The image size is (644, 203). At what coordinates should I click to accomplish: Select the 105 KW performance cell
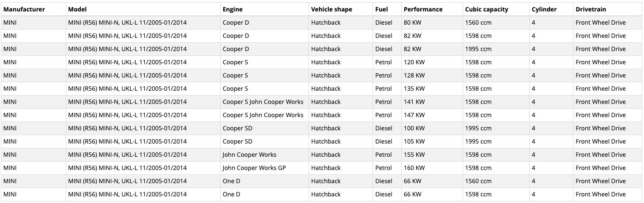414,141
